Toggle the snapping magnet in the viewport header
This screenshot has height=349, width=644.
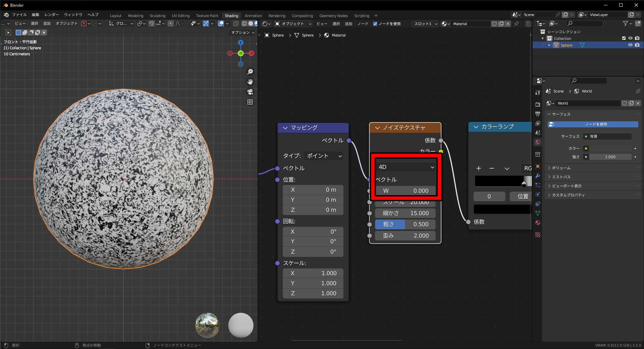coord(152,23)
